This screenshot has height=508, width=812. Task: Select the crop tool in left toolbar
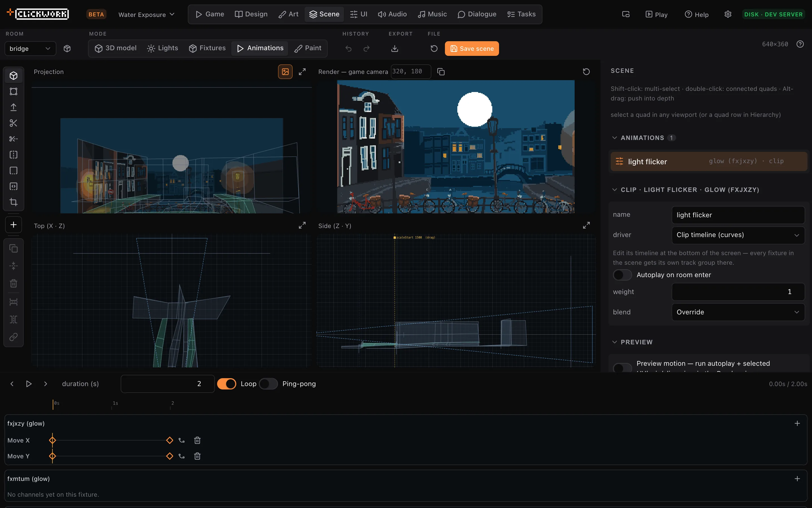[14, 202]
